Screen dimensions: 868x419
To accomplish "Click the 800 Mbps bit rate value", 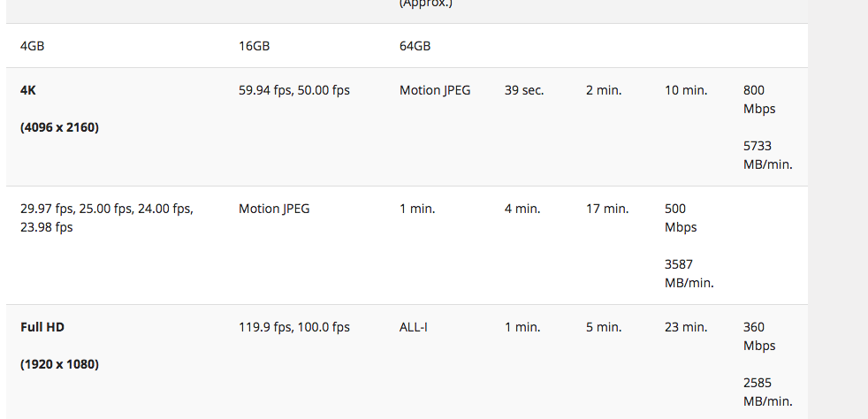I will [759, 99].
